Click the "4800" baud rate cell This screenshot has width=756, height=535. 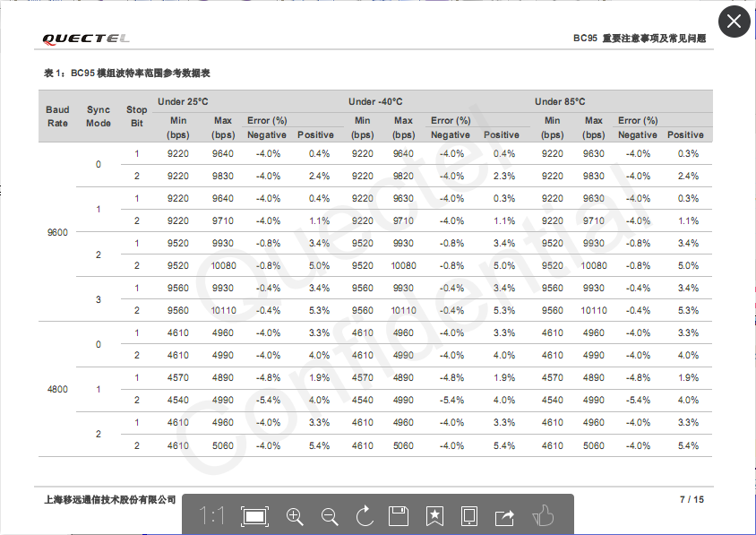tap(57, 389)
